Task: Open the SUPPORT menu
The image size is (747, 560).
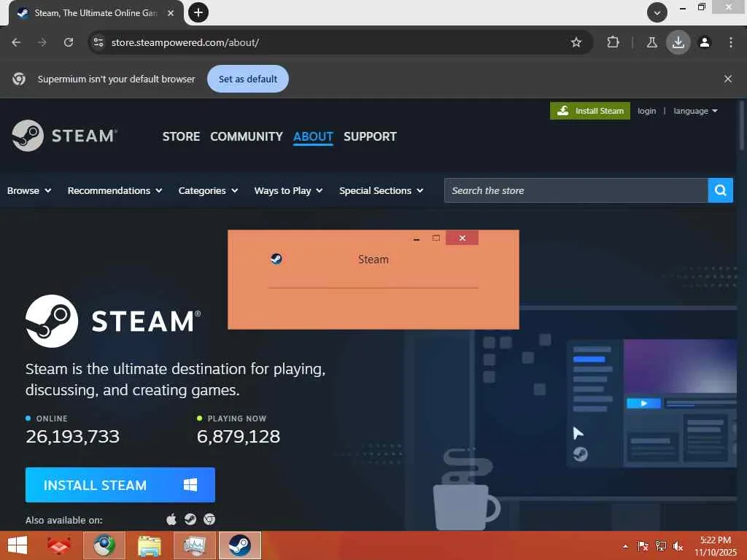Action: click(370, 136)
